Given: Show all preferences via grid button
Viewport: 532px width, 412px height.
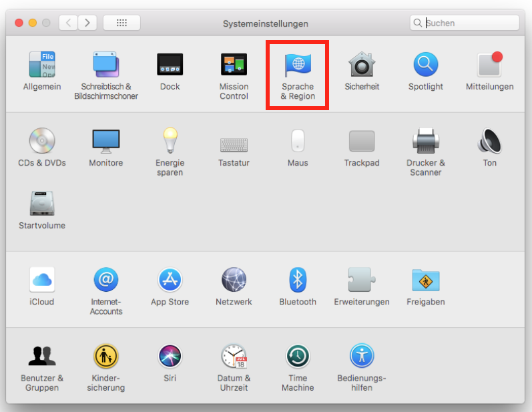Looking at the screenshot, I should pos(121,23).
